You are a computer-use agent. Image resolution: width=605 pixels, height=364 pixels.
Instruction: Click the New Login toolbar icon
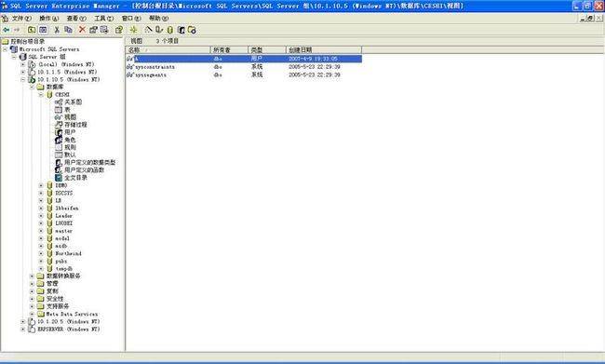pos(181,30)
